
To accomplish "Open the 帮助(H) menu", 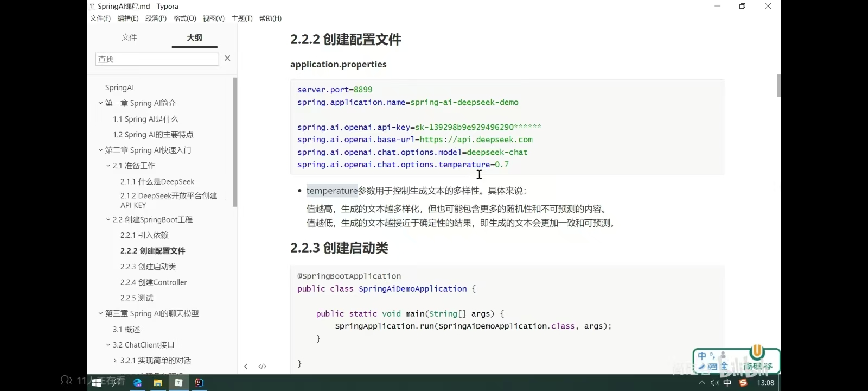I will click(270, 18).
